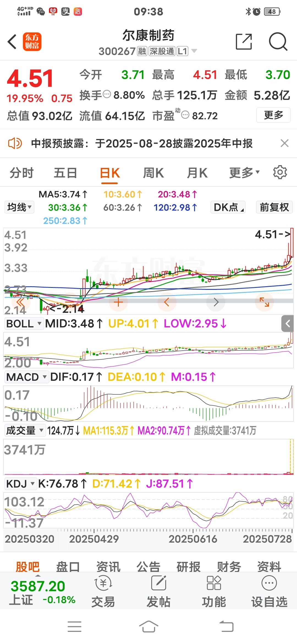Tap the 更多 quote details button
Viewport: 297px width, 644px height.
click(273, 115)
